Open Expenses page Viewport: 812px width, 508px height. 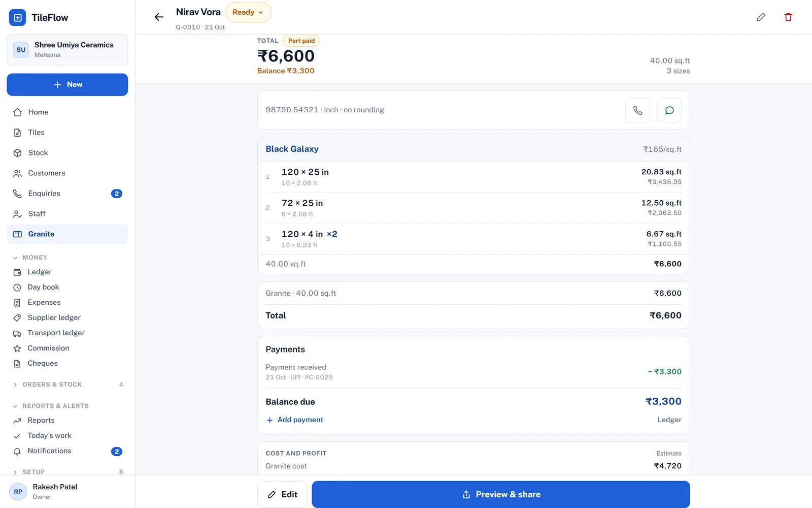pyautogui.click(x=67, y=303)
